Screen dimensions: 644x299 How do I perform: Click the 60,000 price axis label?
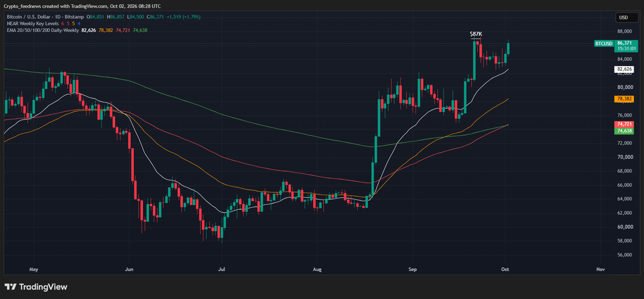(x=624, y=227)
